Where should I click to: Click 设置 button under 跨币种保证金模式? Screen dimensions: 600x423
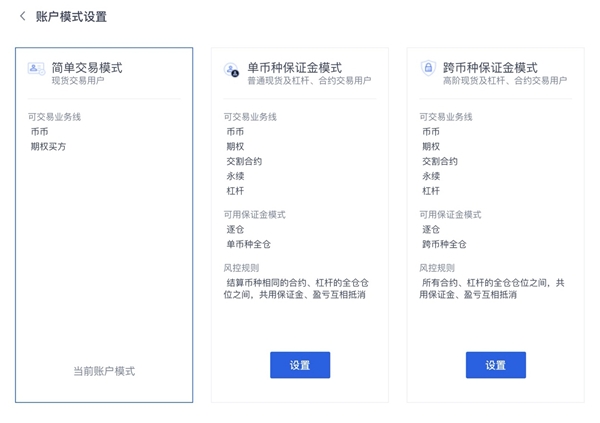point(496,365)
